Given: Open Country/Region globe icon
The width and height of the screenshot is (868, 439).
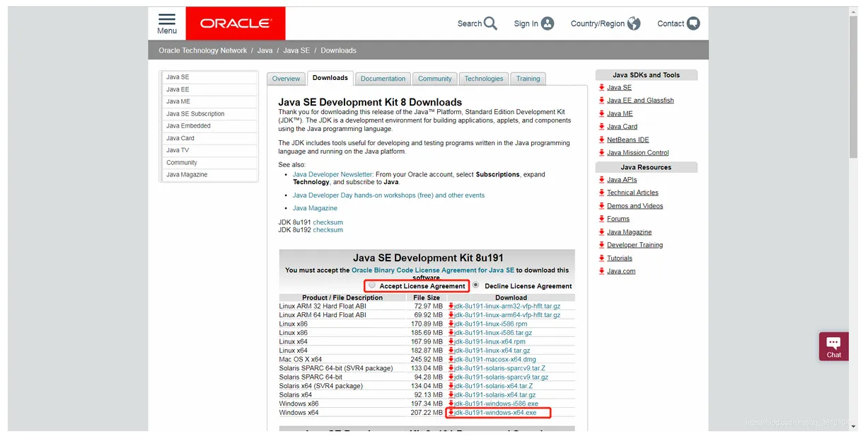Looking at the screenshot, I should pos(634,23).
